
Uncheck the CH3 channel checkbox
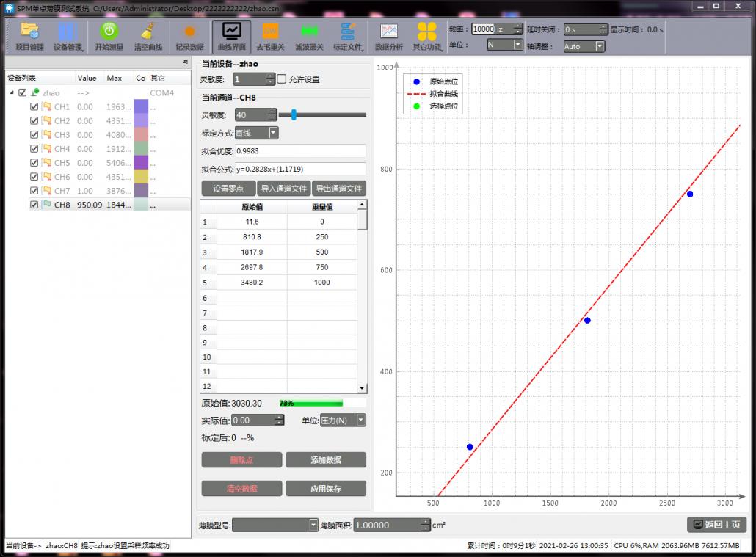34,134
